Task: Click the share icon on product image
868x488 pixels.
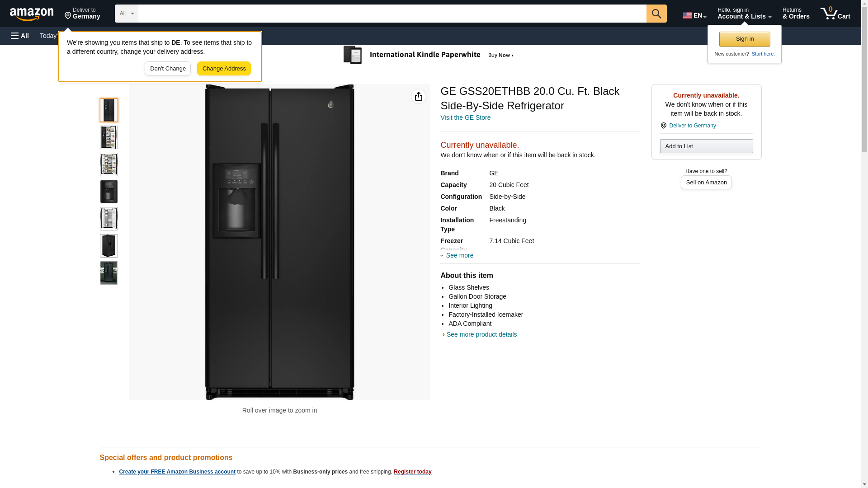Action: click(x=418, y=96)
